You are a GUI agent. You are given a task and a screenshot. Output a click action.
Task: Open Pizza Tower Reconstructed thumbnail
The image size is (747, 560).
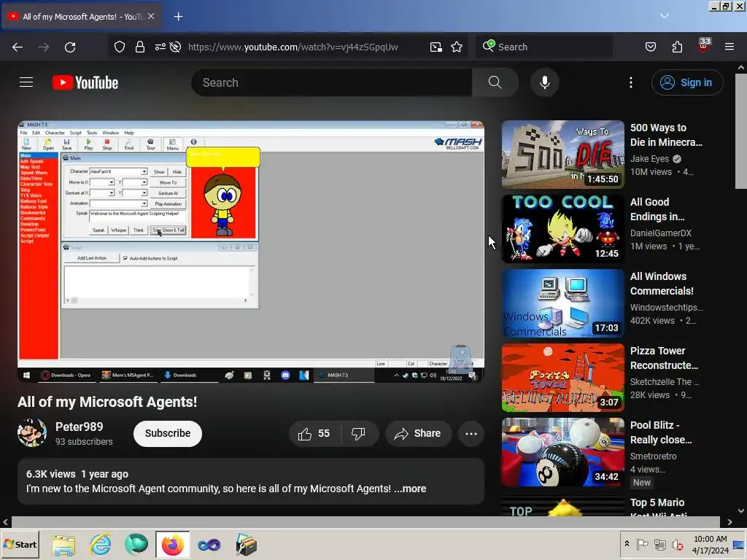click(562, 378)
